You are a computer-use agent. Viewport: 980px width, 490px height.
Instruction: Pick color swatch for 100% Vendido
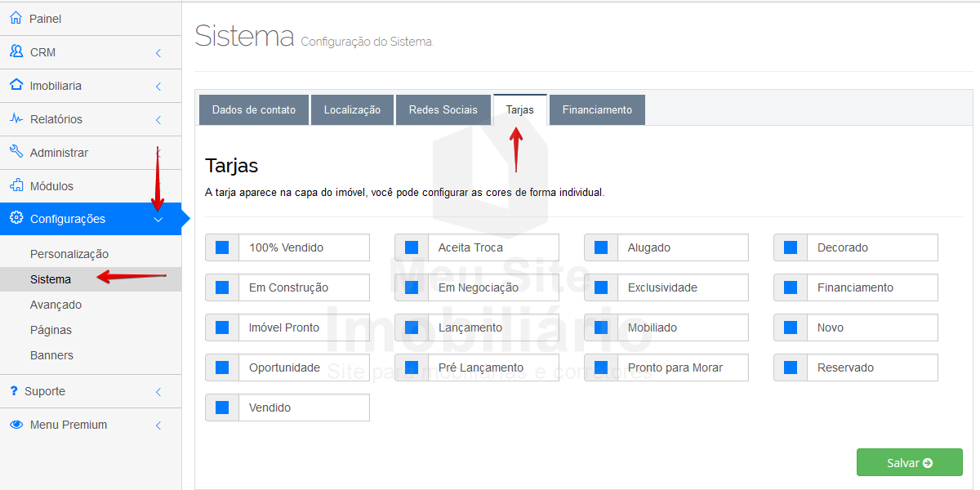click(x=222, y=247)
